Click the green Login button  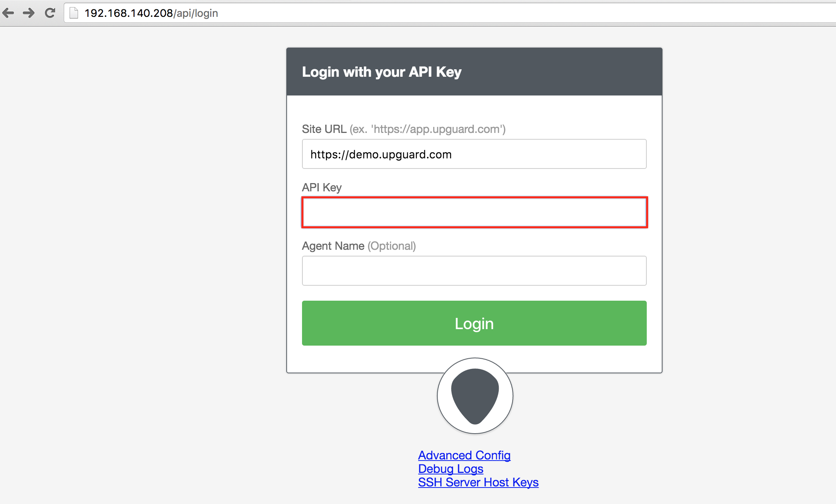tap(474, 323)
